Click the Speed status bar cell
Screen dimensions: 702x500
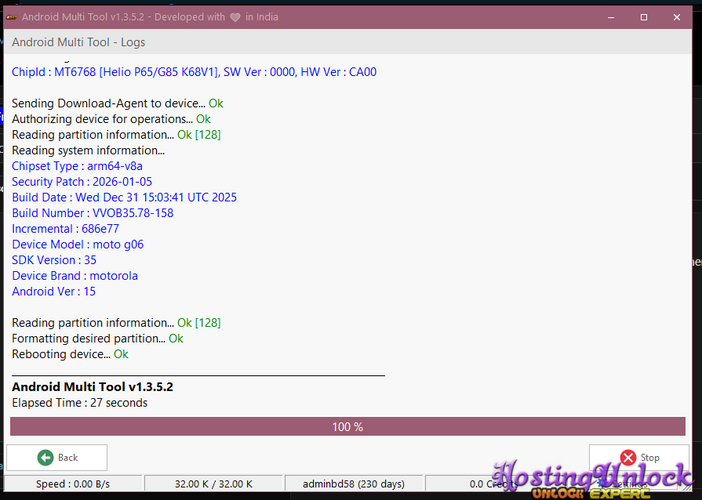72,484
